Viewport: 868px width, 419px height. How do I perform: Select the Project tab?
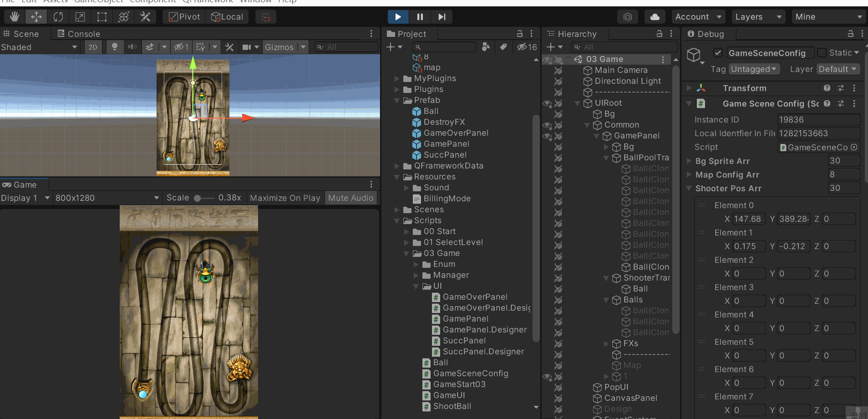pyautogui.click(x=406, y=34)
